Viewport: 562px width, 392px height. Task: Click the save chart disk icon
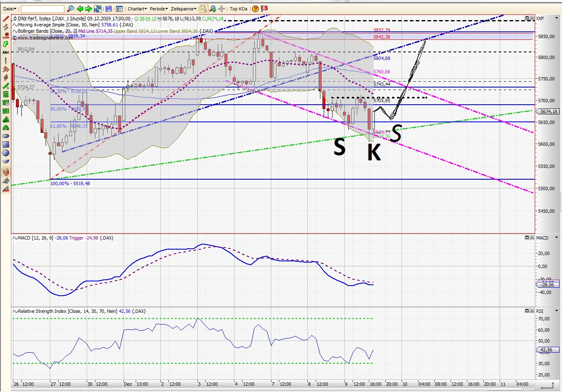click(108, 8)
